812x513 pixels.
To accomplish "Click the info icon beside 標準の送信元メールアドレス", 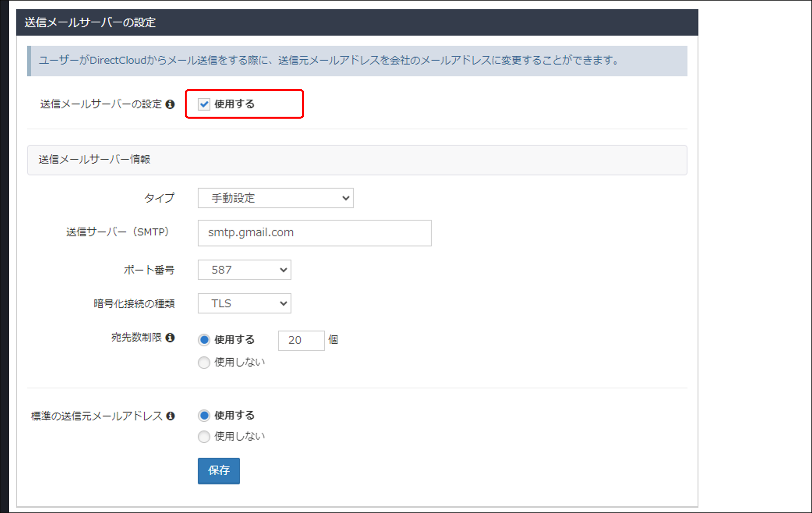I will click(171, 416).
